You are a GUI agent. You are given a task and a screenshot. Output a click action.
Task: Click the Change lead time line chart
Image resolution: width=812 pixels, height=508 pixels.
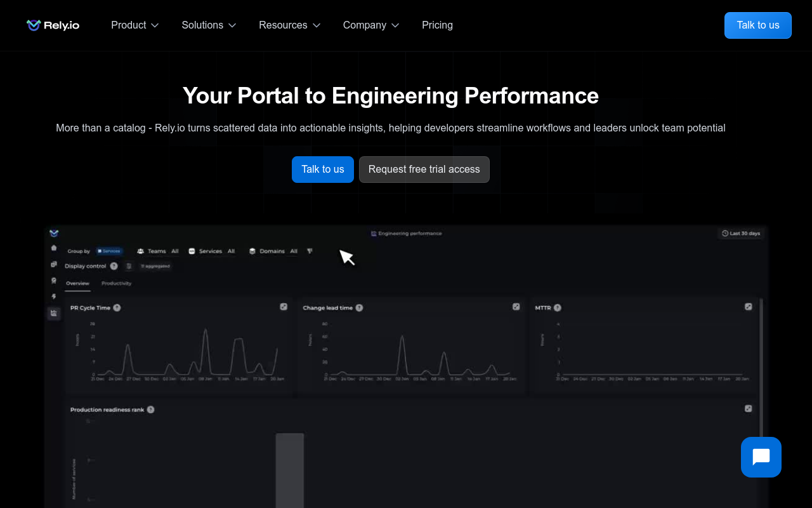[x=419, y=351]
